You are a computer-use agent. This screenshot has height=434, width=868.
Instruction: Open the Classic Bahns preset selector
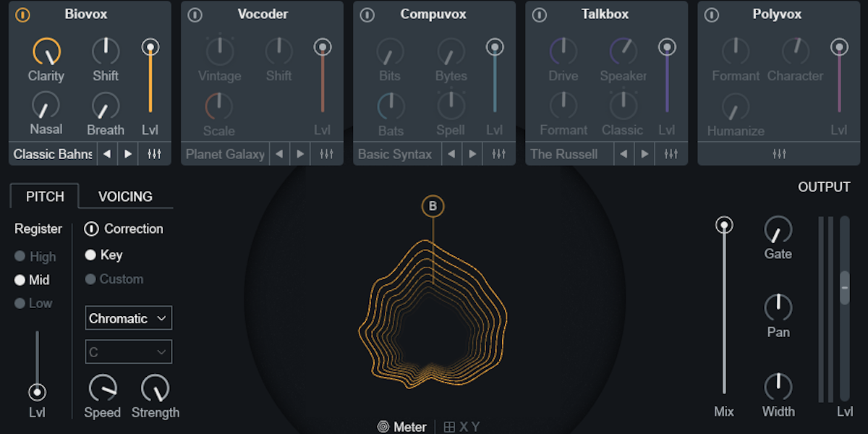[x=51, y=153]
